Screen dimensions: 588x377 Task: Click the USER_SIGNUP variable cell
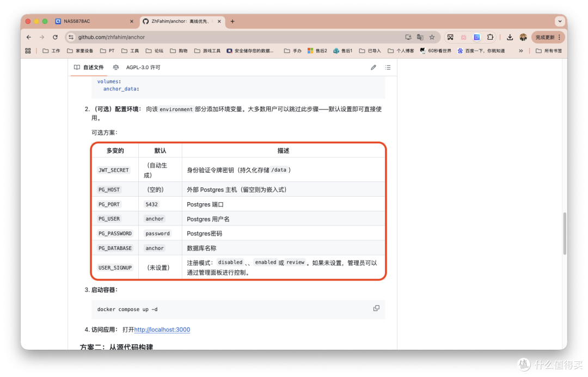click(x=115, y=267)
